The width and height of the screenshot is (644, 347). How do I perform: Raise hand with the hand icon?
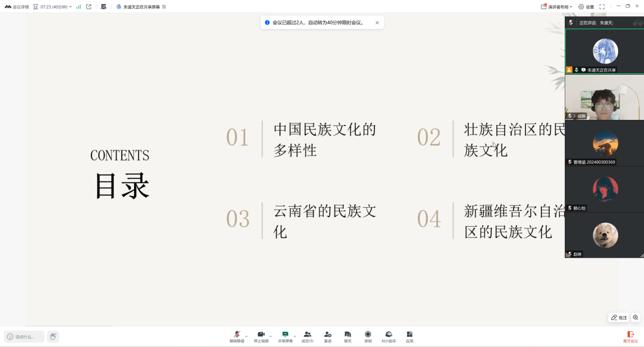coord(53,336)
